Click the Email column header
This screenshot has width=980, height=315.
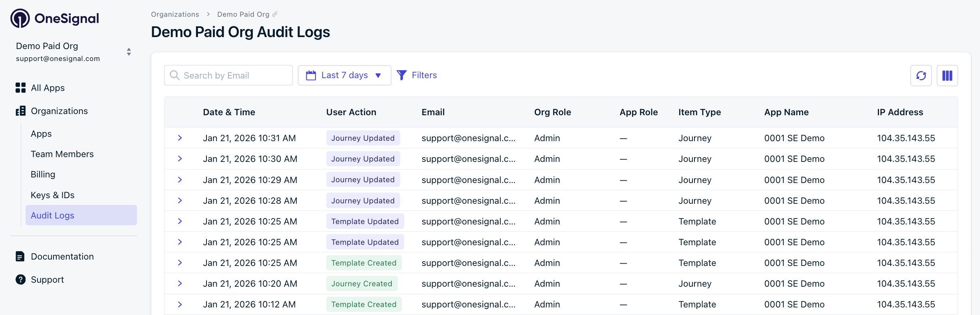433,112
